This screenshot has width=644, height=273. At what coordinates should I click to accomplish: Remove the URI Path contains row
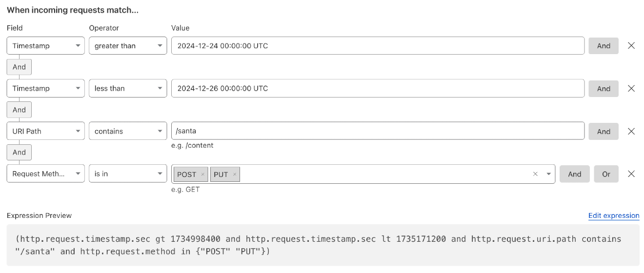(631, 131)
